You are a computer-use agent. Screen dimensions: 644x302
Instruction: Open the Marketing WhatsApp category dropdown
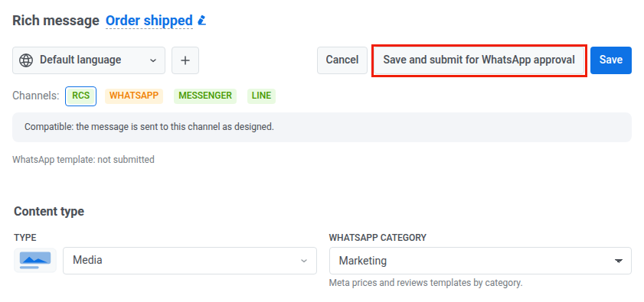tap(480, 261)
